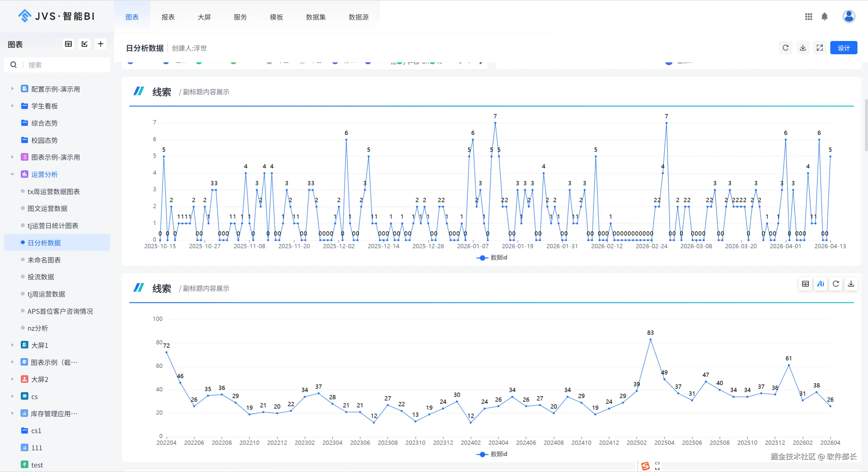This screenshot has width=868, height=472.
Task: Open tj周运营数据 chart item
Action: (x=46, y=294)
